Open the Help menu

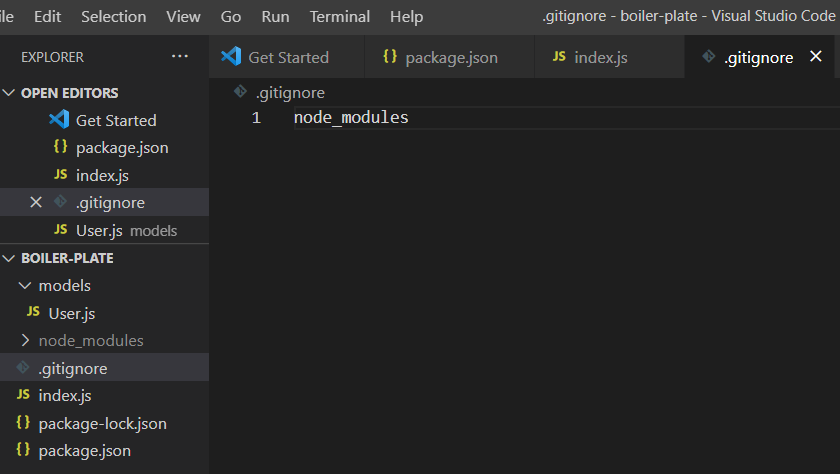[x=406, y=17]
